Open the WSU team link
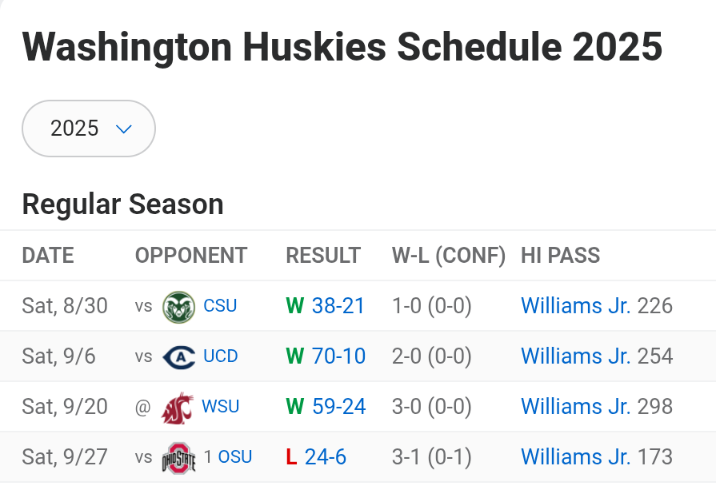 click(x=220, y=406)
